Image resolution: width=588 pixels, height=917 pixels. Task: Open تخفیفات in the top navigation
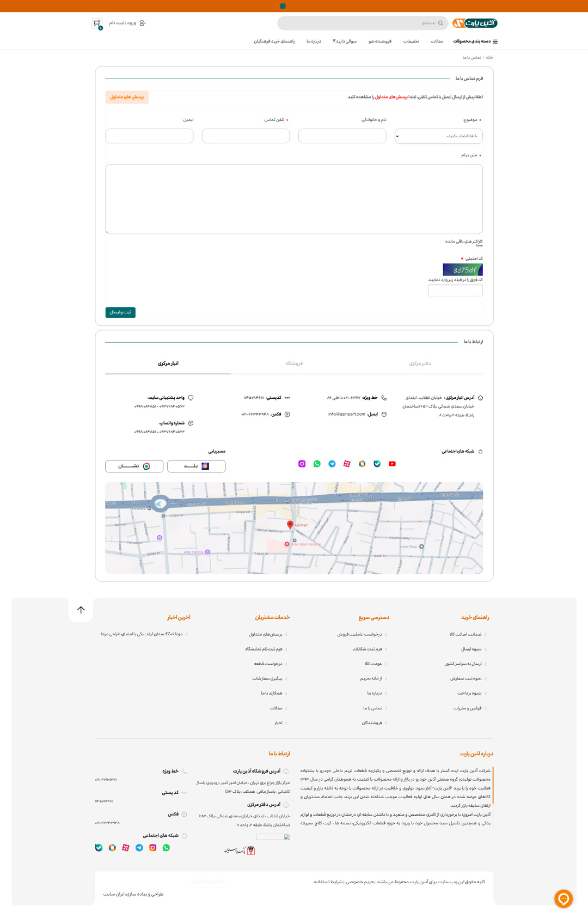411,41
